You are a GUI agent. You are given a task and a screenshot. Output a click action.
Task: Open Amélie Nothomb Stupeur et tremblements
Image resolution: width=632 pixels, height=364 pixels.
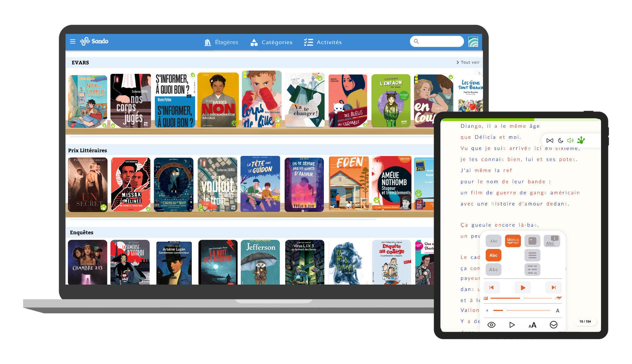coord(391,183)
